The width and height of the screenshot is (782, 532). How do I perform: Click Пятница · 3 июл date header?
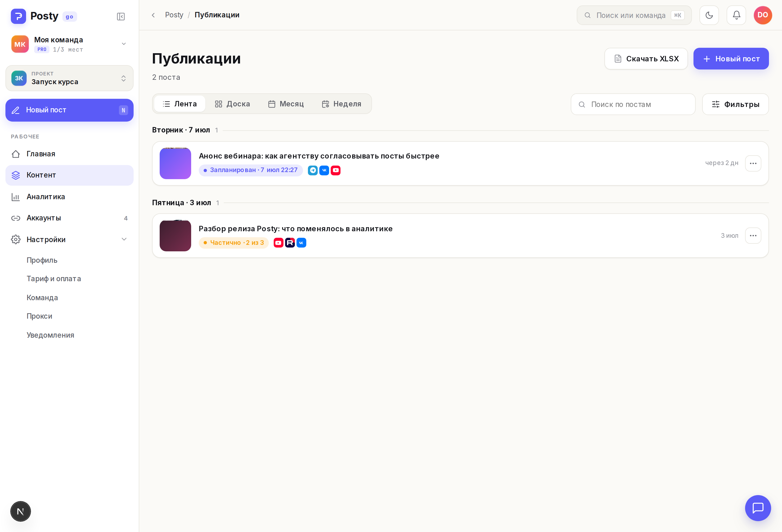click(181, 202)
